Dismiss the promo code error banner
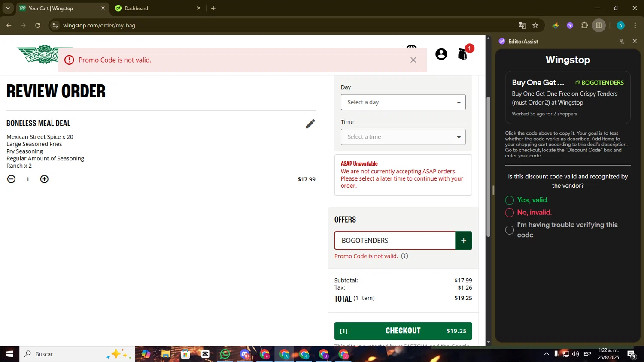The height and width of the screenshot is (362, 644). pyautogui.click(x=413, y=60)
